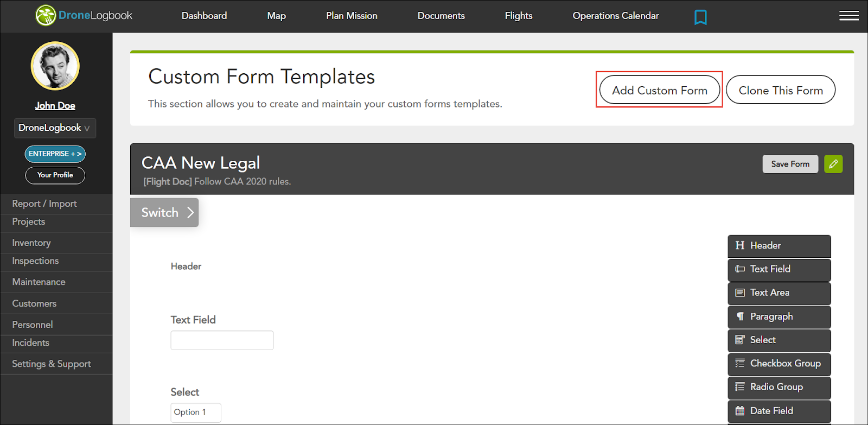This screenshot has width=868, height=425.
Task: Click the Select field label in the form
Action: click(185, 392)
